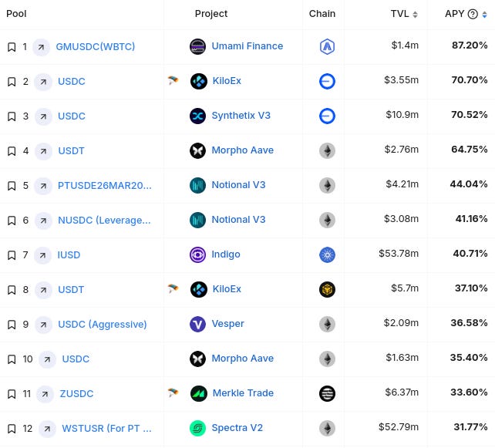
Task: Click the Ethereum chain icon in Vesper row
Action: 327,324
